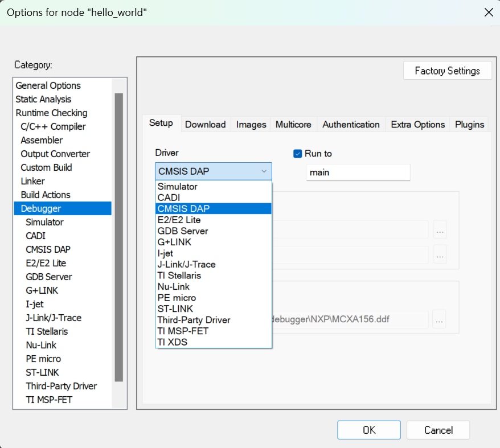
Task: Open the Plugins tab
Action: click(469, 125)
